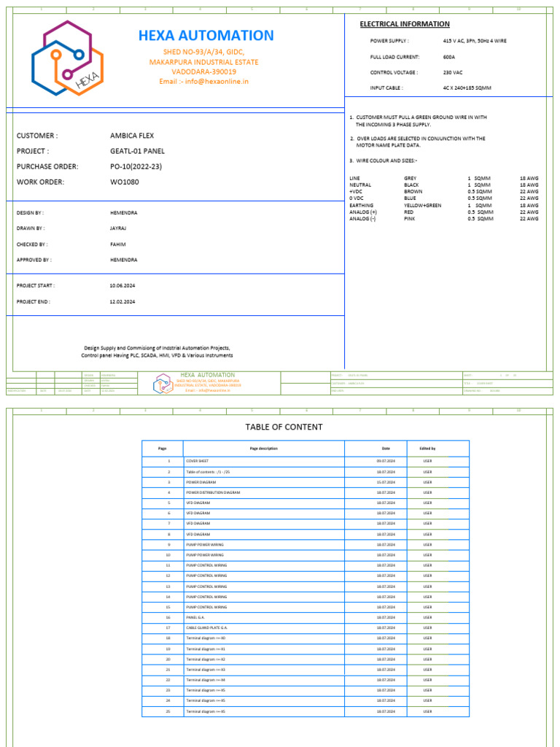Select purchase order value 'PO-10(2022-23)'

tap(136, 167)
